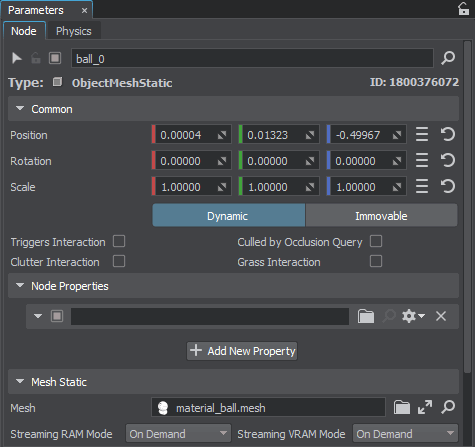Select the Node tab
Screen dimensions: 475x447
click(24, 31)
